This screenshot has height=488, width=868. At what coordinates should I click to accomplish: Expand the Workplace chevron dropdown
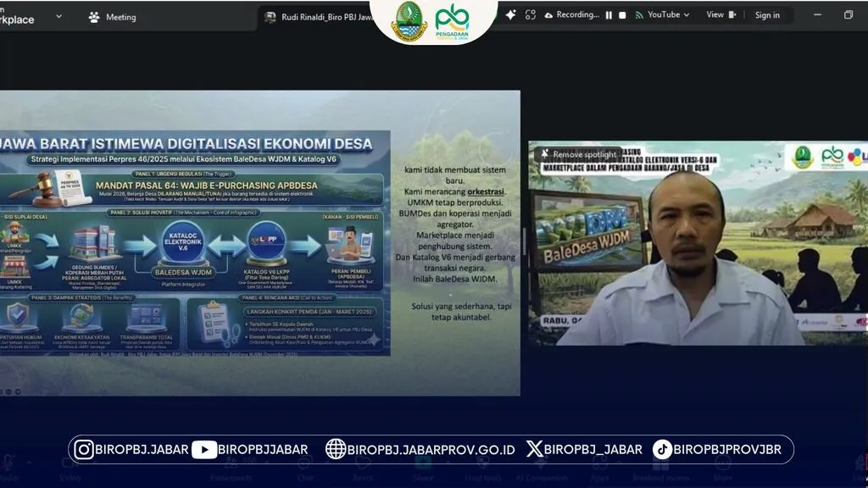(58, 16)
